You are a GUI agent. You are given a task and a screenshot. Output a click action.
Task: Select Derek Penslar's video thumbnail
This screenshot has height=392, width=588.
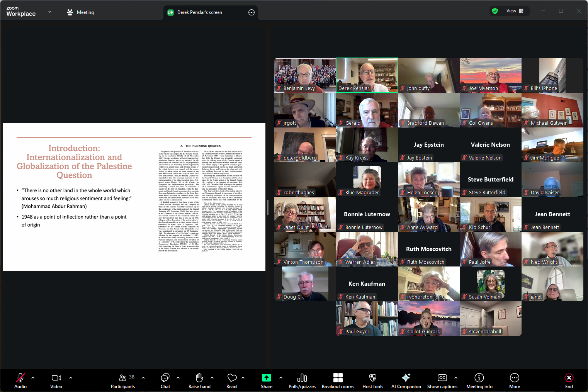(367, 75)
